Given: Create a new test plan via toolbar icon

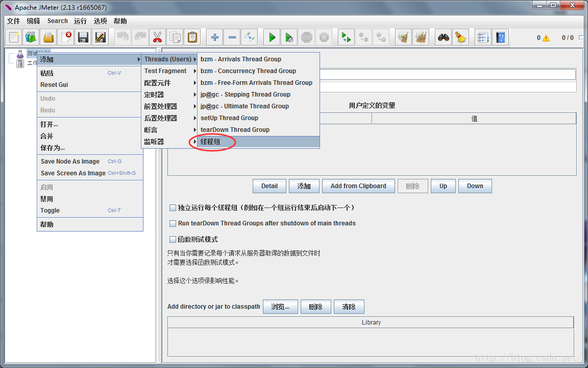Looking at the screenshot, I should click(14, 37).
